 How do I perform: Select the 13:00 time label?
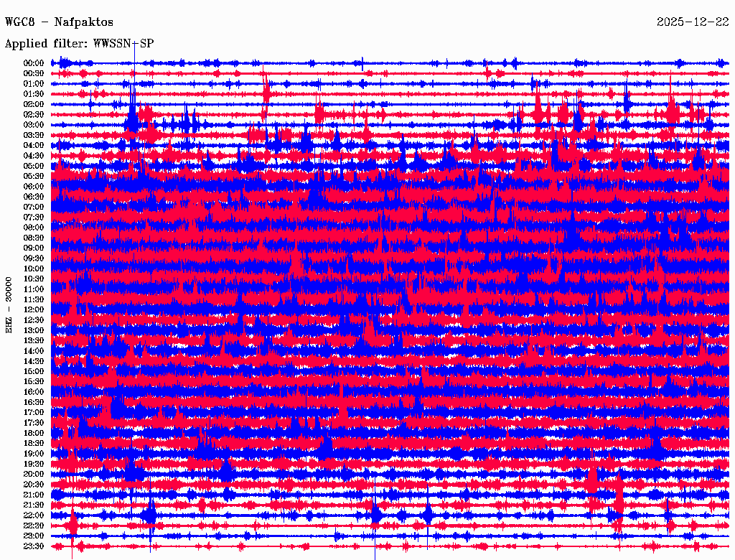point(34,331)
